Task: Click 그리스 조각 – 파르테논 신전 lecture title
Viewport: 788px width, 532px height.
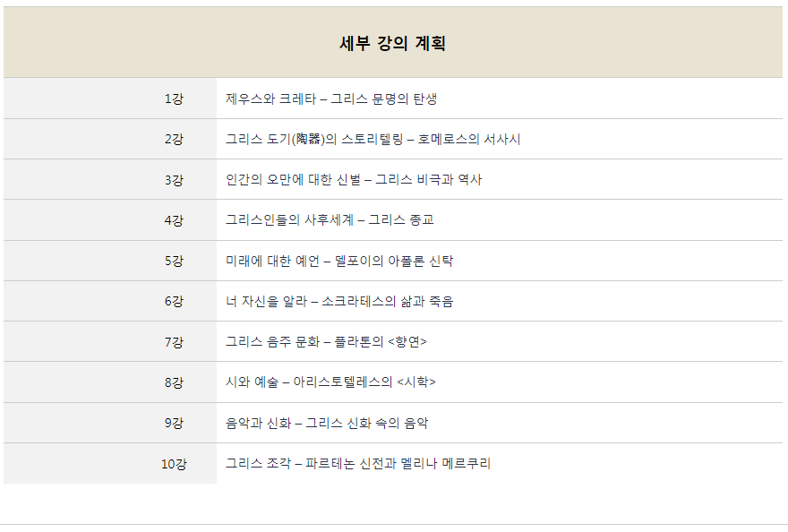Action: [358, 463]
